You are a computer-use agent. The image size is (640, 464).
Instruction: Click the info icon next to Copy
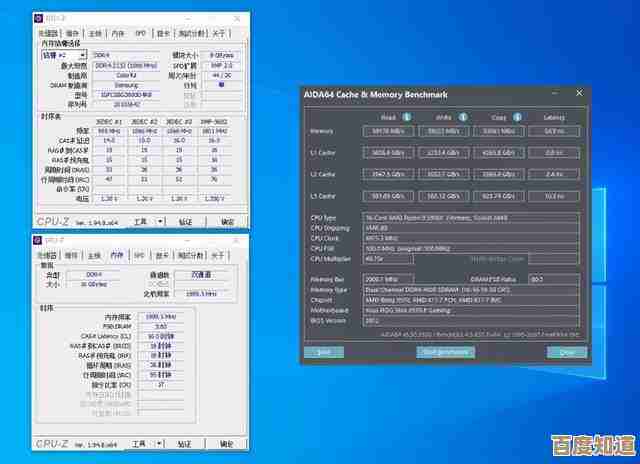[517, 117]
